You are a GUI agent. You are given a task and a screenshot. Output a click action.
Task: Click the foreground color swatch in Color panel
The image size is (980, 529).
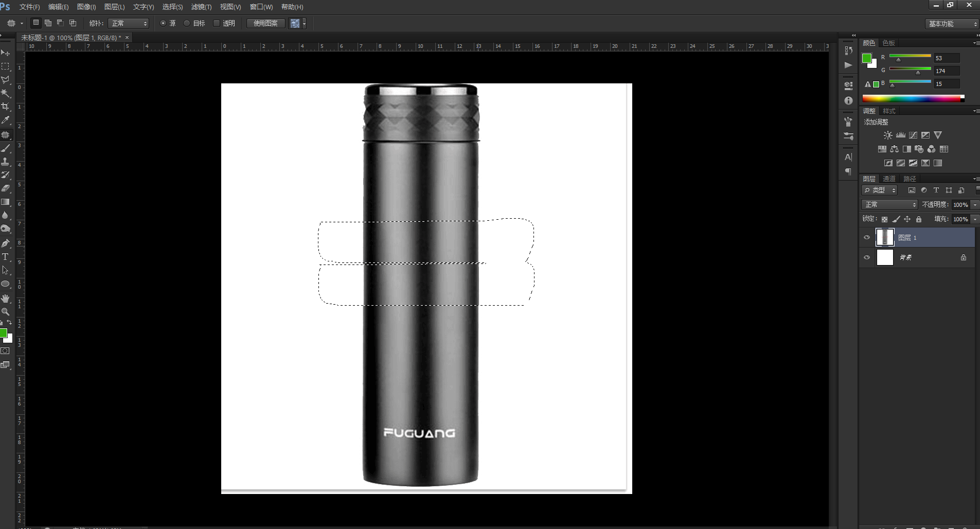click(x=867, y=58)
